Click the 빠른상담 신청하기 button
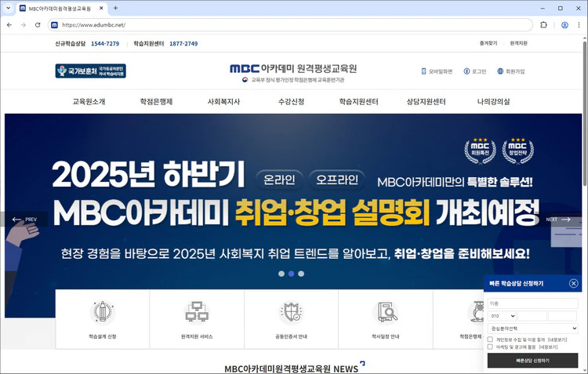This screenshot has height=374, width=588. click(x=532, y=361)
